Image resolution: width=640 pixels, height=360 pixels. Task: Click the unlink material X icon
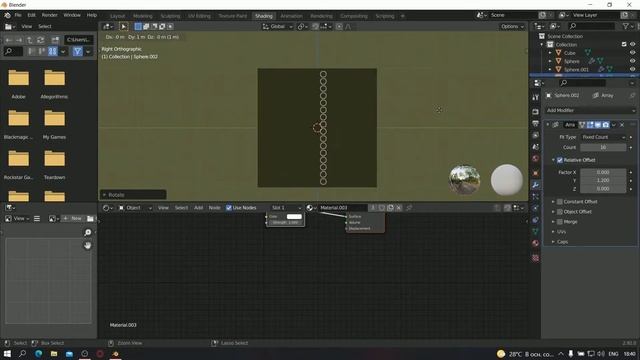(x=399, y=208)
